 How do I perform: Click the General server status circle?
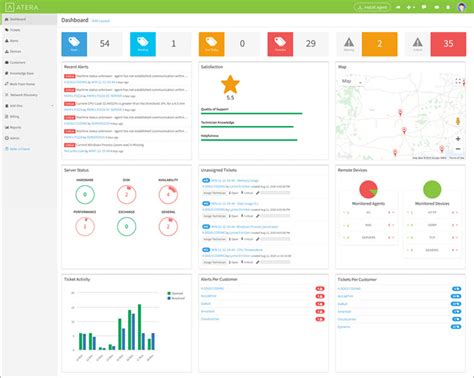point(168,226)
